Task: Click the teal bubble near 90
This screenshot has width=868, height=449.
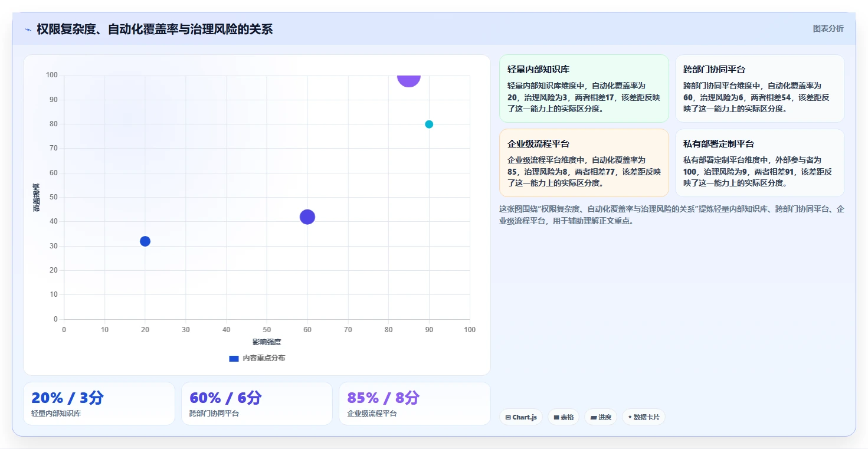Action: click(429, 124)
